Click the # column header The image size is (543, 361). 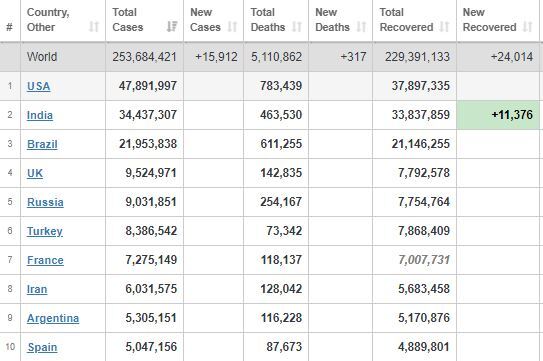pos(10,27)
